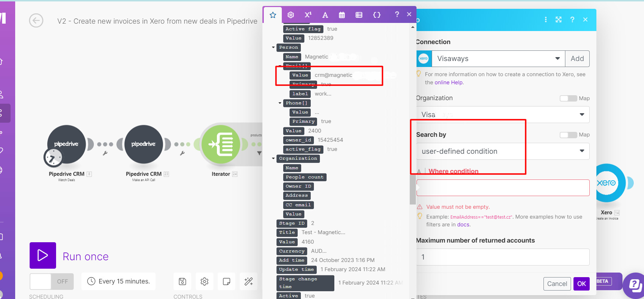The image size is (644, 299).
Task: Open the Xero Create an Invoice module
Action: coord(607,183)
